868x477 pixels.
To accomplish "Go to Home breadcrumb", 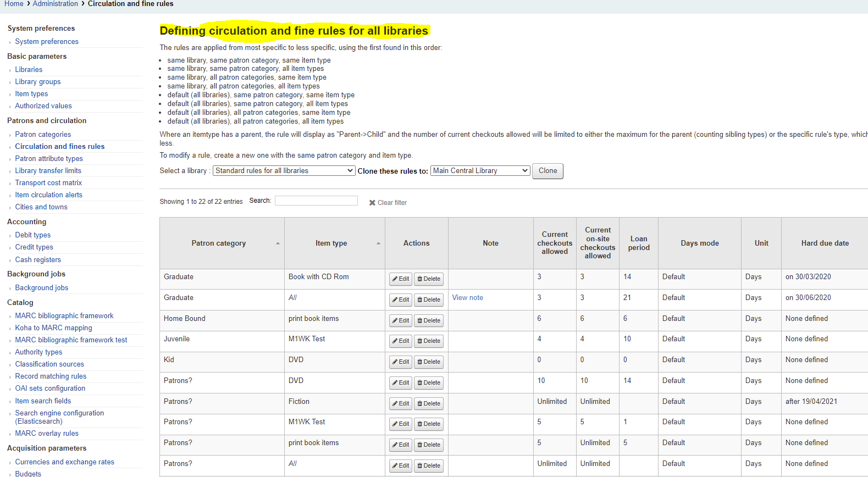I will (14, 4).
